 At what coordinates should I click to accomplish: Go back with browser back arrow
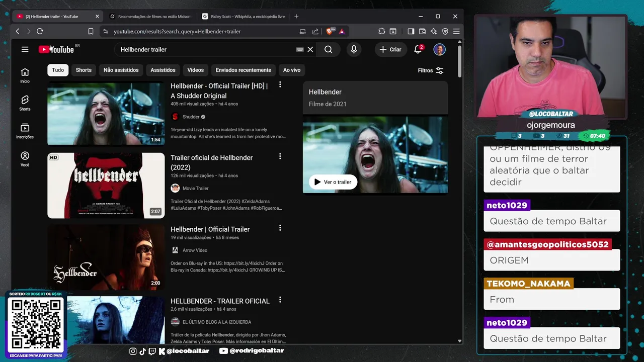click(x=18, y=31)
